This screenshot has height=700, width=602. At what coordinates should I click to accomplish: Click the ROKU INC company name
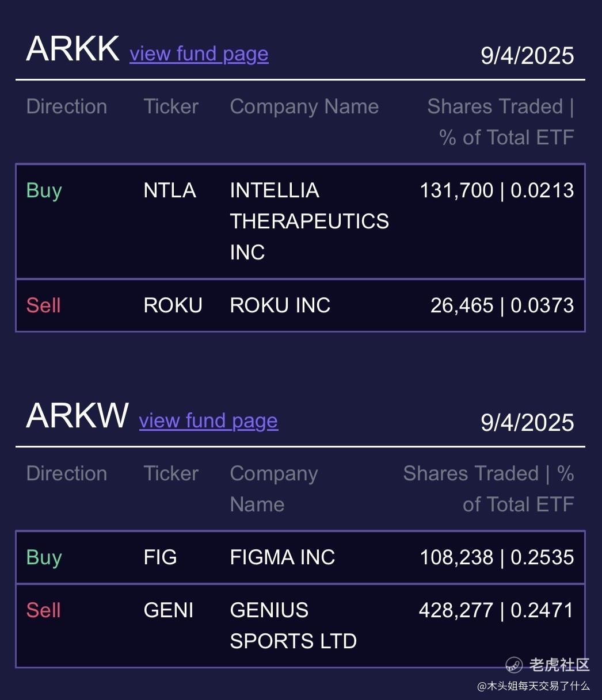(280, 305)
